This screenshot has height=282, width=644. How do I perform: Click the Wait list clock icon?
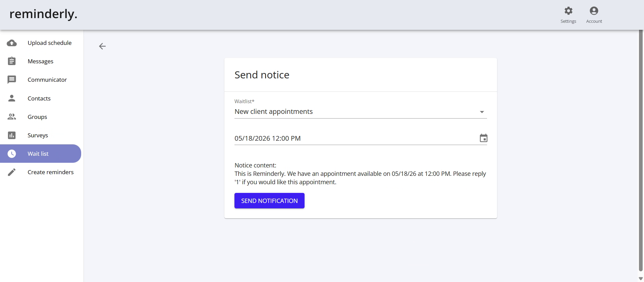[12, 154]
